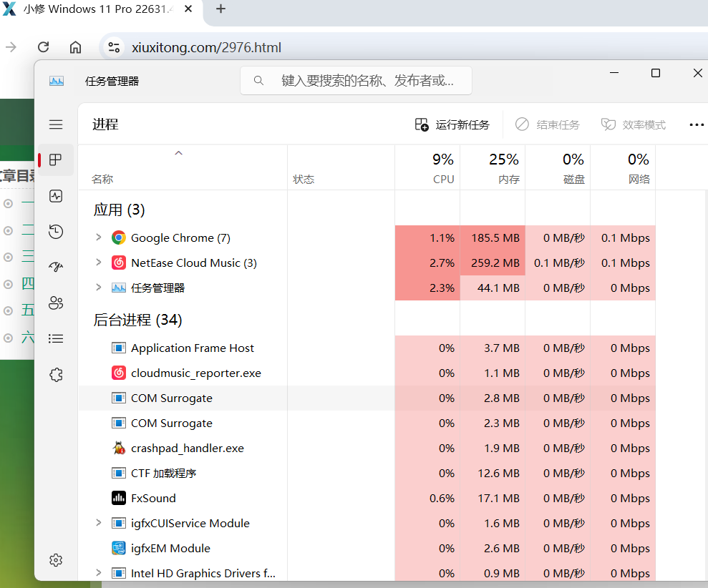
Task: Click Task Manager app icon in title bar
Action: click(x=57, y=82)
